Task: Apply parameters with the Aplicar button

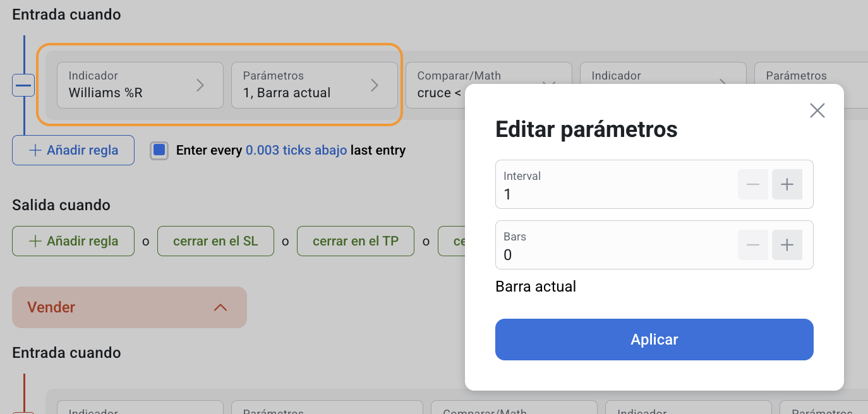Action: tap(654, 340)
